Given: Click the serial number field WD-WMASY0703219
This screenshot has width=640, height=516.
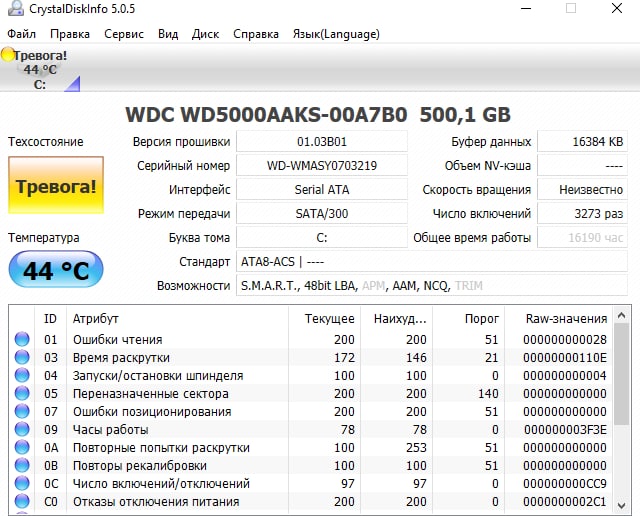Looking at the screenshot, I should pos(322,166).
